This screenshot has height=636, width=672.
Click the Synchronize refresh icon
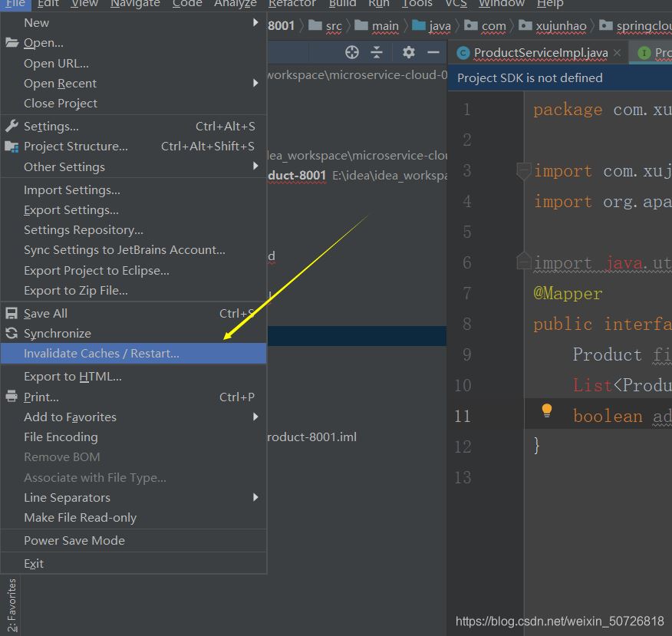click(x=12, y=334)
